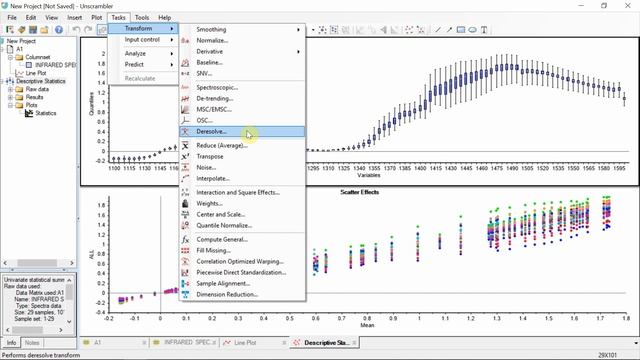Expand the Input control submenu arrow
The image size is (640, 360).
tap(172, 40)
